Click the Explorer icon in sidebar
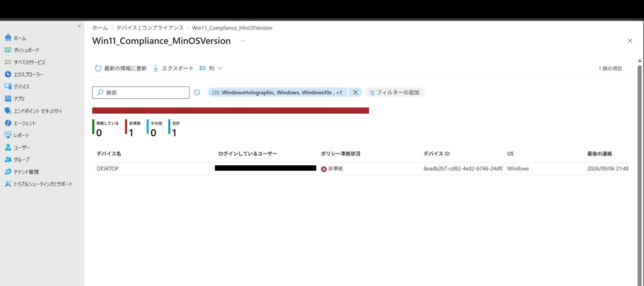Image resolution: width=644 pixels, height=286 pixels. point(8,75)
